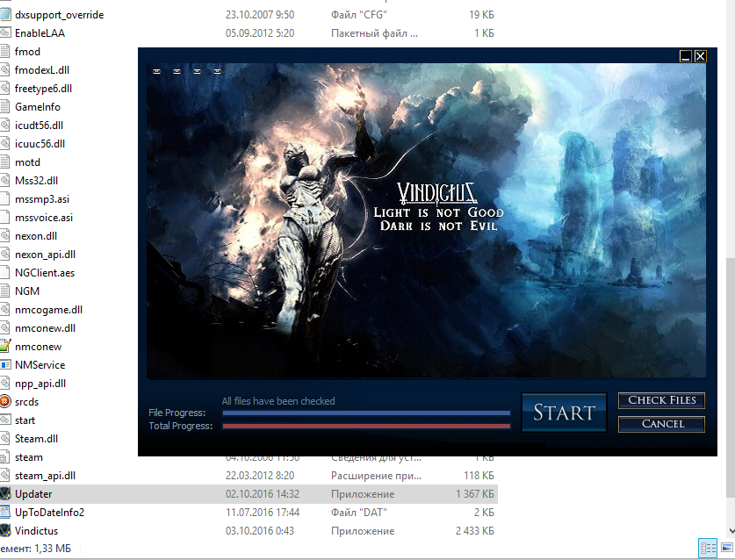Select the NMService application icon
The height and width of the screenshot is (560, 735).
point(5,364)
